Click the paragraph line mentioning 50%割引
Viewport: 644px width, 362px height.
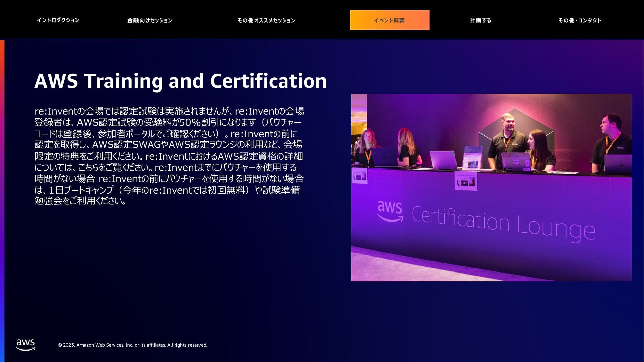(x=168, y=122)
